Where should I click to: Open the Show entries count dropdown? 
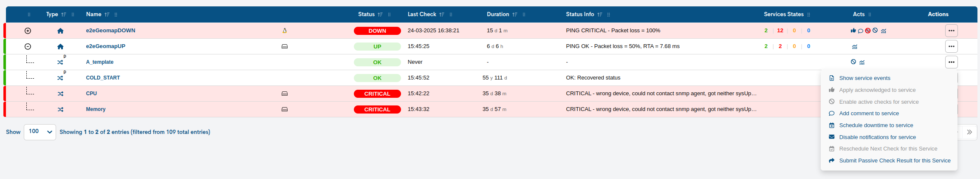(40, 132)
